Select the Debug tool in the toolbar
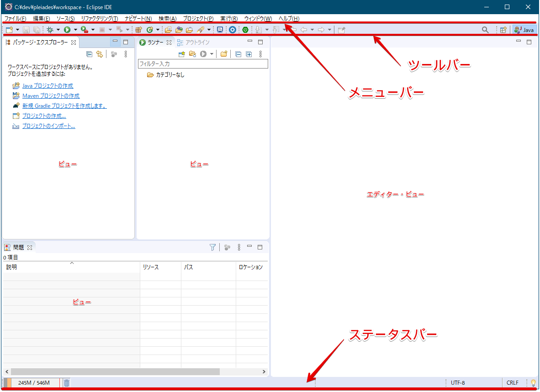Viewport: 540px width, 392px height. point(50,29)
